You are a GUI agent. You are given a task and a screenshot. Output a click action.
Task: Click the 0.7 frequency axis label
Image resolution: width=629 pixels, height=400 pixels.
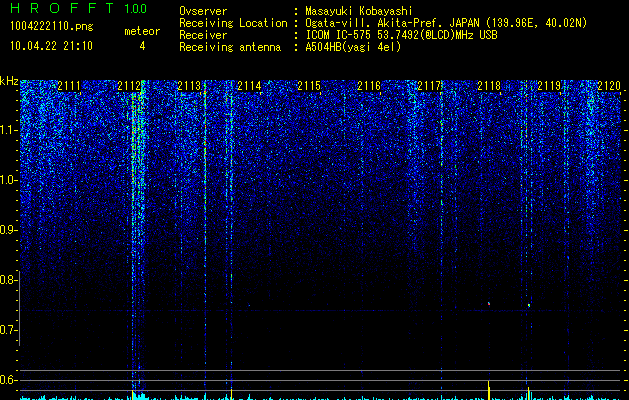[x=7, y=330]
